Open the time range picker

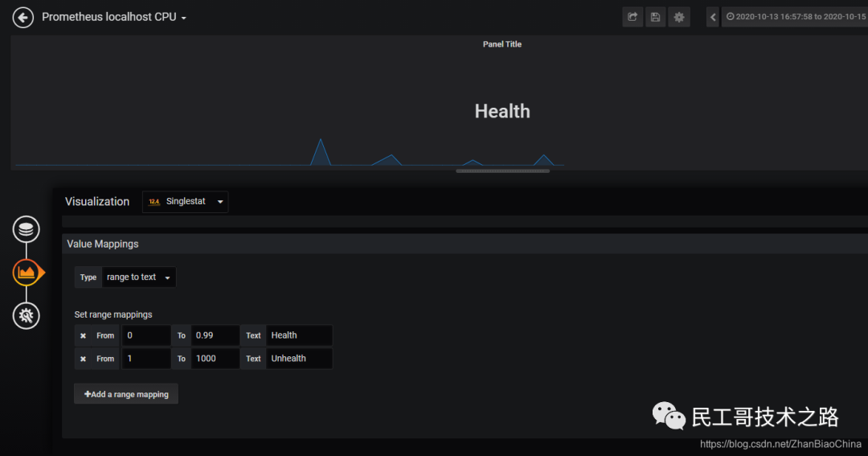[x=795, y=17]
